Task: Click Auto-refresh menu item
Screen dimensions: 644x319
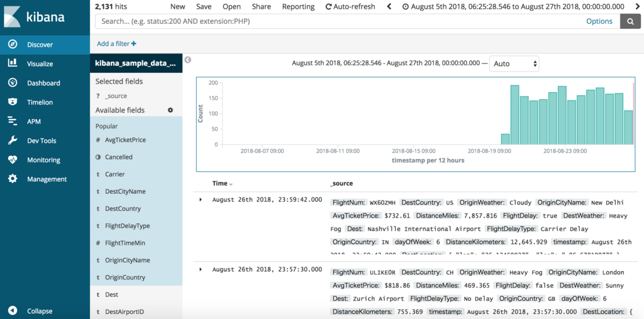Action: click(350, 6)
